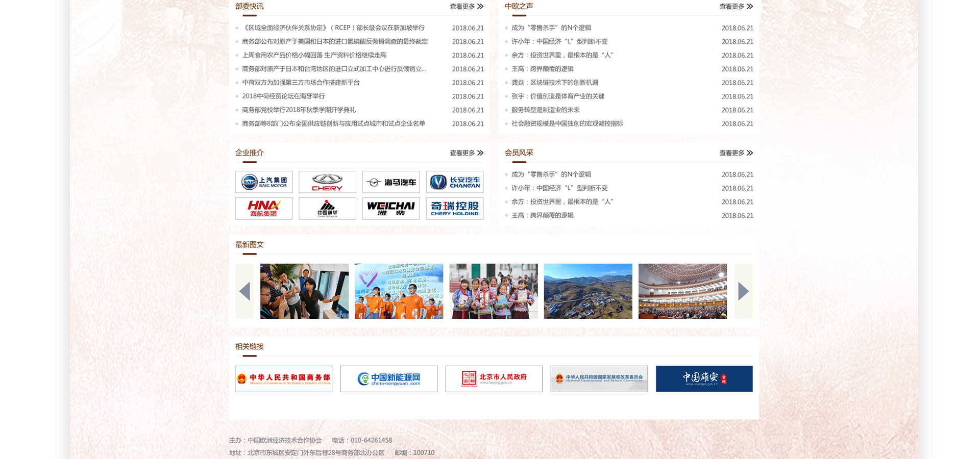Screen dimensions: 980x459
Task: Open the Chery Holding logo
Action: pyautogui.click(x=454, y=209)
